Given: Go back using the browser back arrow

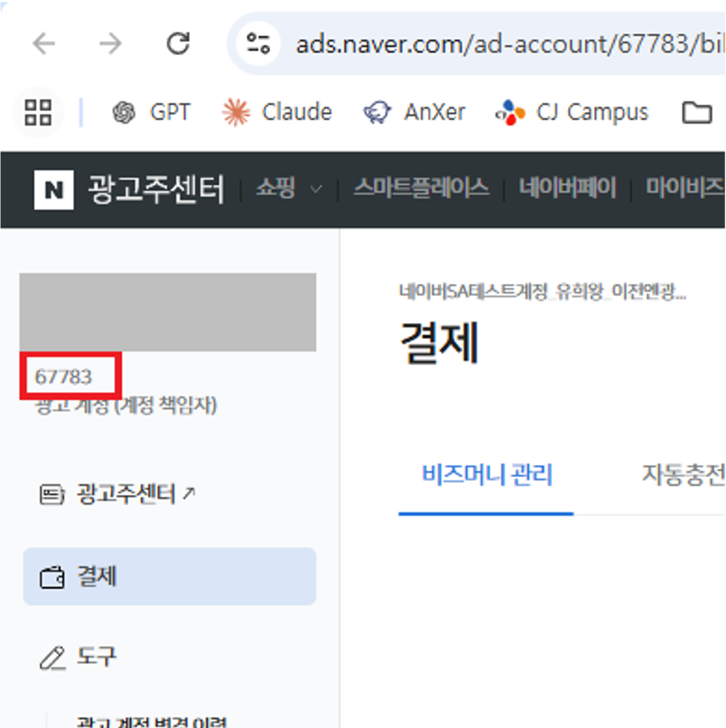Looking at the screenshot, I should tap(44, 44).
